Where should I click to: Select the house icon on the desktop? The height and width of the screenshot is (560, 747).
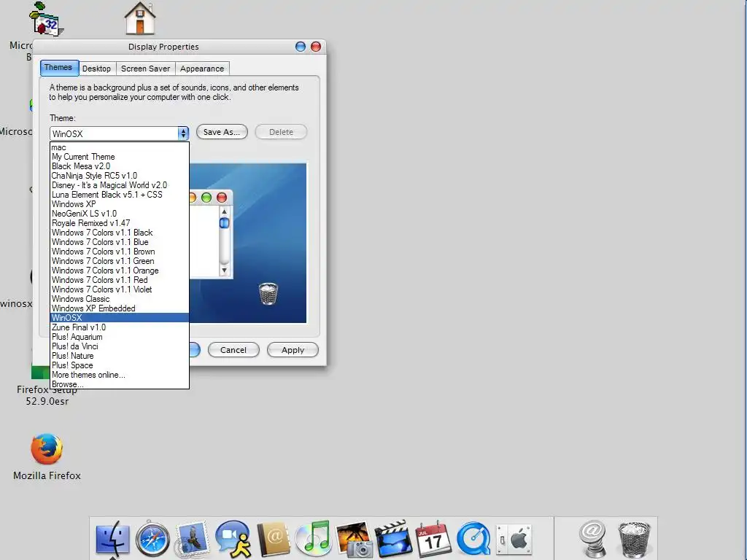(x=140, y=18)
